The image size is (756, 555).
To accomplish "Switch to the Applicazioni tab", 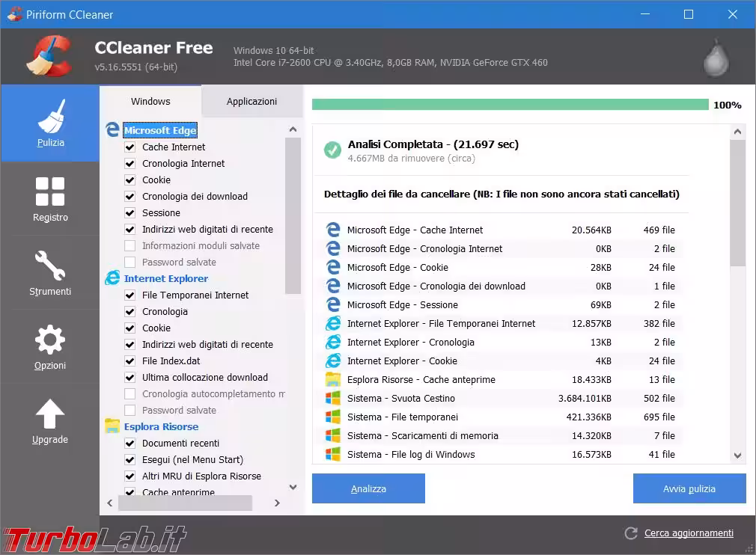I will point(252,102).
